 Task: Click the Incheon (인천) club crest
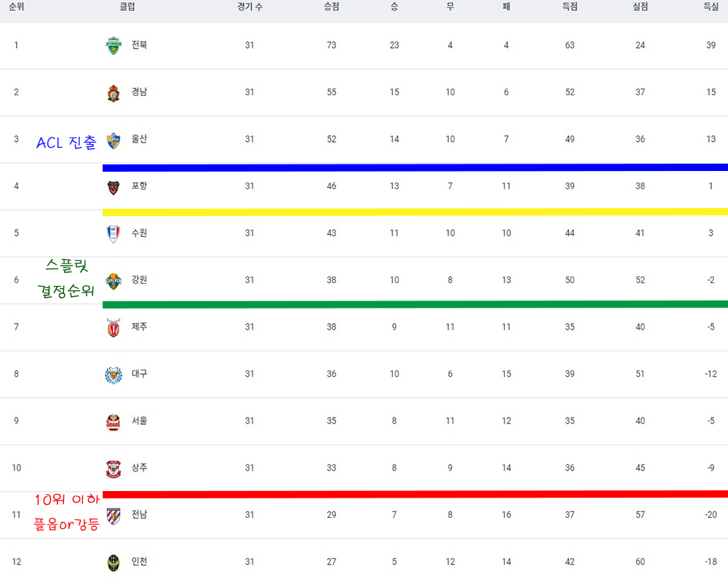pos(114,562)
